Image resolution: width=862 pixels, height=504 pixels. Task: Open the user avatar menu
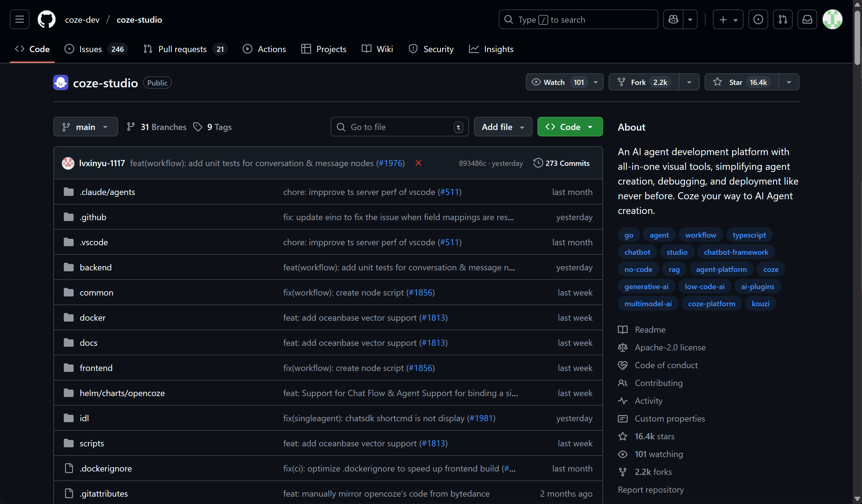(x=832, y=20)
